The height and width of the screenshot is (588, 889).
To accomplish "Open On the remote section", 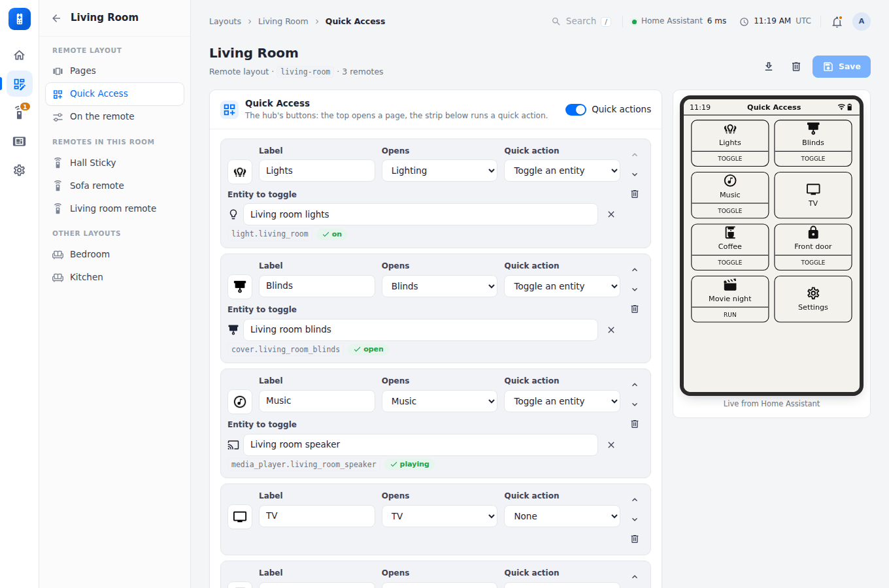I will (114, 116).
